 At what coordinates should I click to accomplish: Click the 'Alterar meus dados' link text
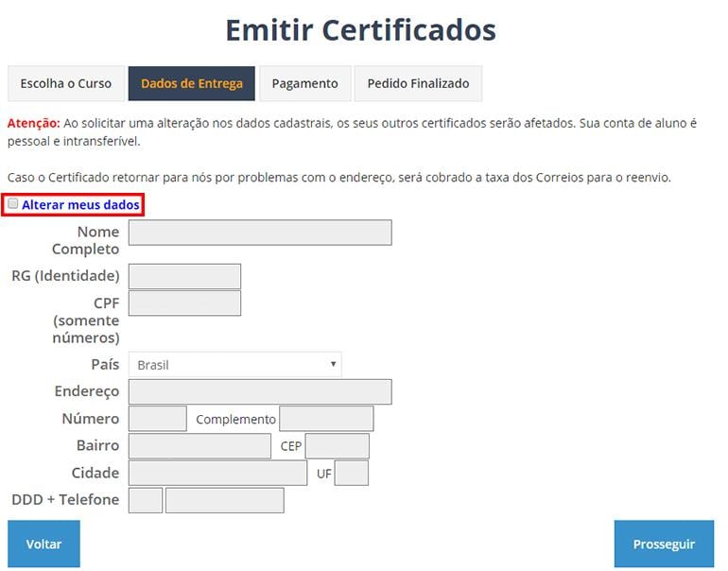click(x=80, y=205)
